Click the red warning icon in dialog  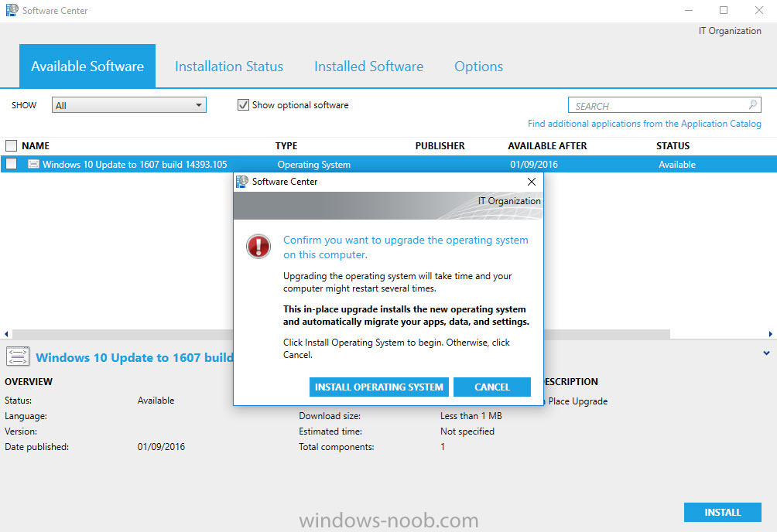258,246
